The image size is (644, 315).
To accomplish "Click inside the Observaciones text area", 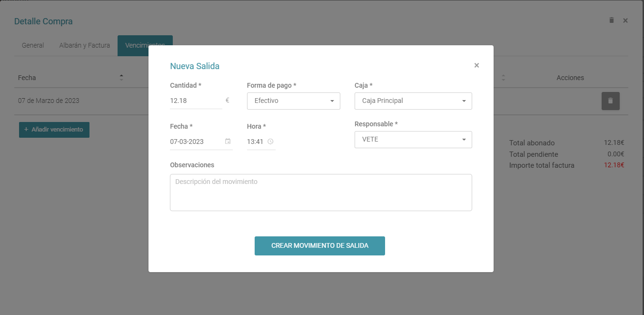I will [321, 192].
